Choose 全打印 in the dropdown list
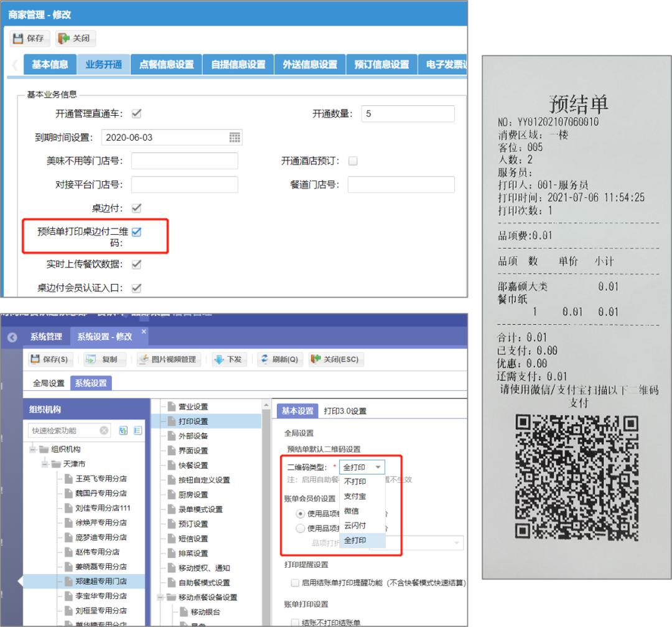The image size is (672, 627). point(362,540)
